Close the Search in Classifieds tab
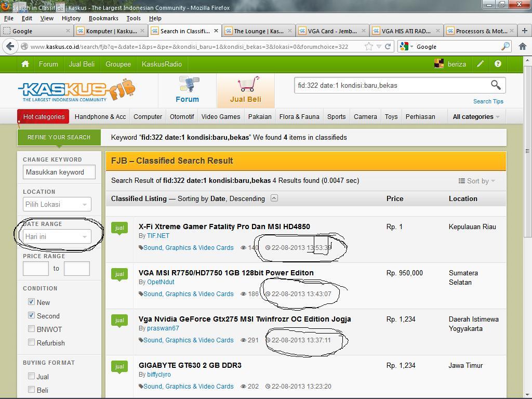532x399 pixels. (216, 31)
